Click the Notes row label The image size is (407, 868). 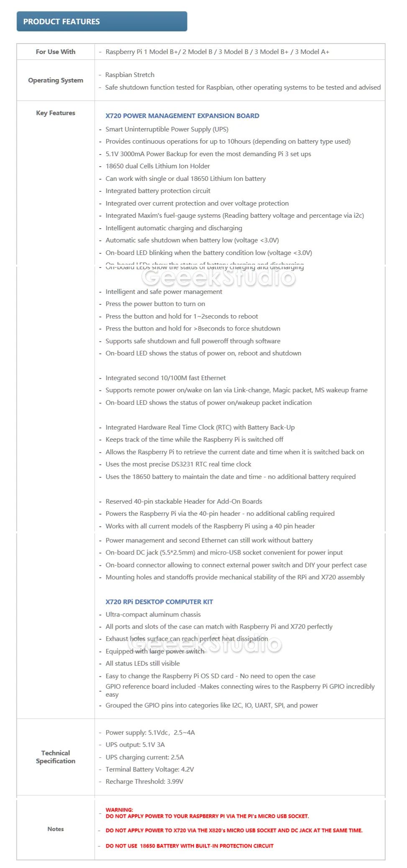56,829
